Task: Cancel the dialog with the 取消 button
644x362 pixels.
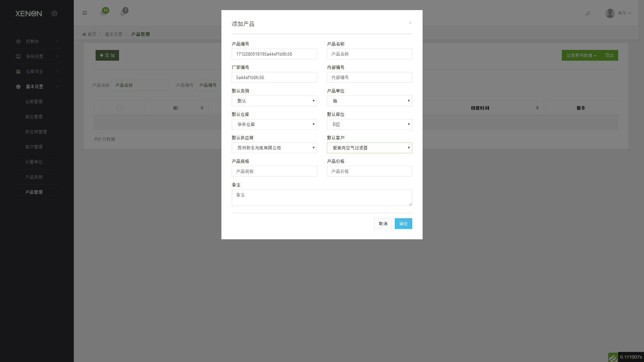Action: coord(383,224)
